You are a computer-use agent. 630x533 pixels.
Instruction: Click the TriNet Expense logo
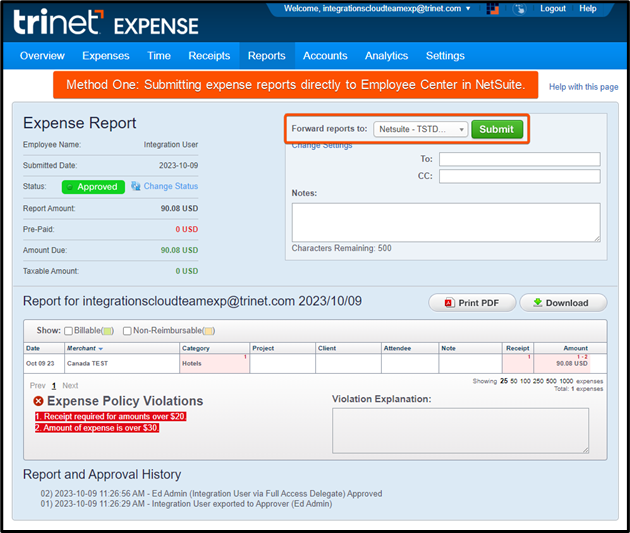coord(106,22)
